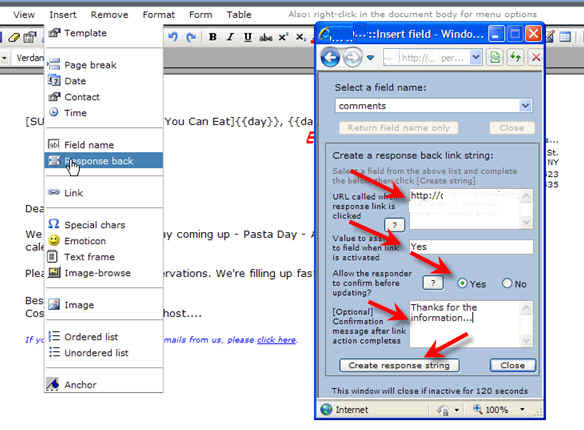Expand the comments field name dropdown
Screen dimensions: 584x430
click(526, 106)
